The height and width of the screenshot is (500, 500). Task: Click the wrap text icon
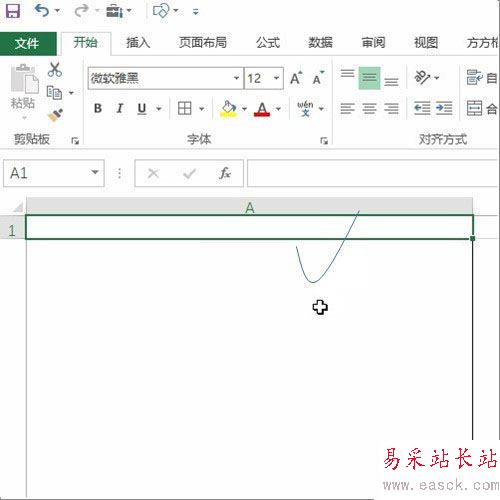[x=474, y=78]
